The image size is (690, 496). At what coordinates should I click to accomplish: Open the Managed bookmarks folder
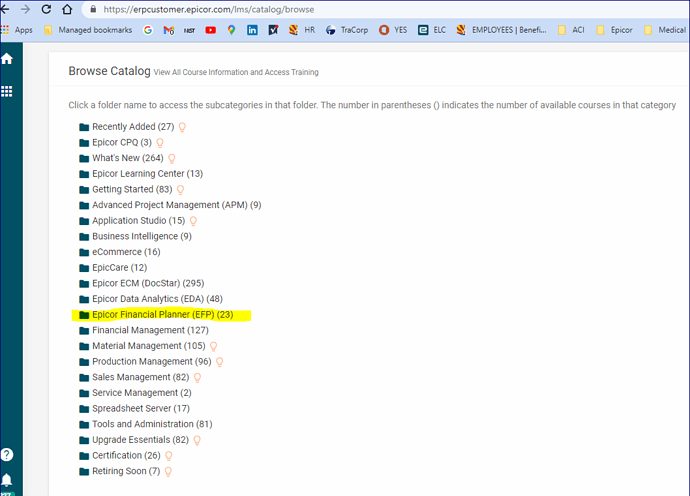88,30
